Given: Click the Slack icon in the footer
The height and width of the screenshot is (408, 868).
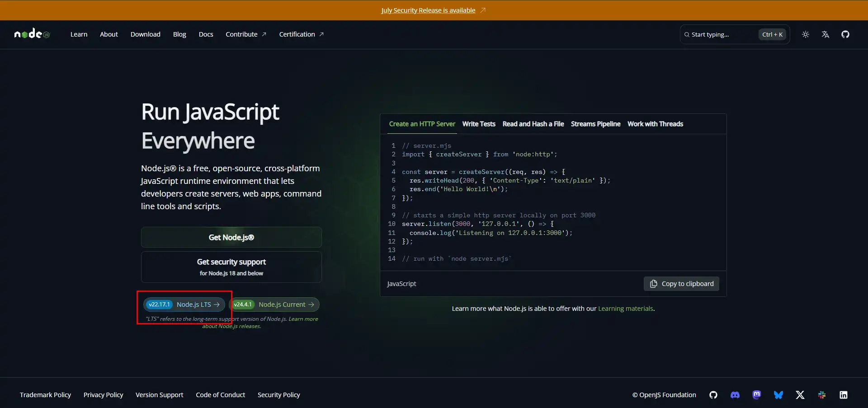Looking at the screenshot, I should (x=822, y=394).
